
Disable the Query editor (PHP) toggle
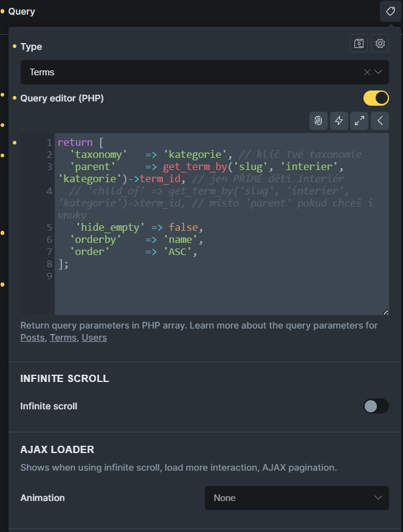(x=376, y=98)
